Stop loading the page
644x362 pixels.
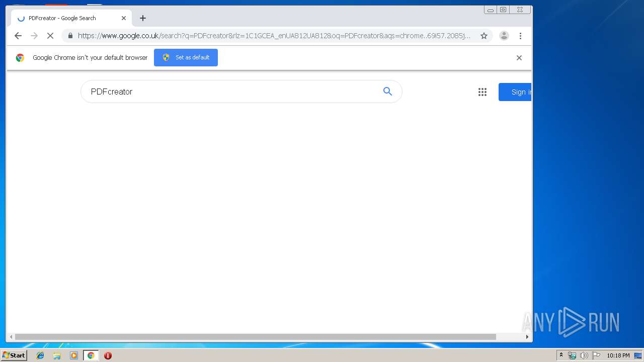[x=50, y=36]
